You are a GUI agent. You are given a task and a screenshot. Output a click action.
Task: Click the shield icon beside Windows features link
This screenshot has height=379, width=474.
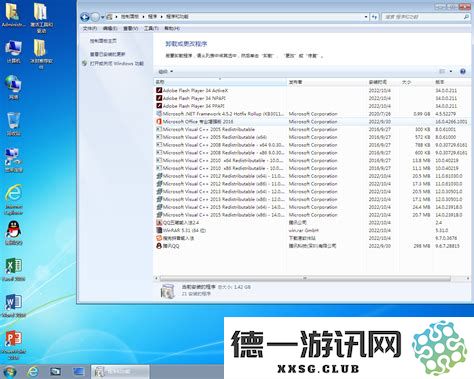click(x=85, y=63)
